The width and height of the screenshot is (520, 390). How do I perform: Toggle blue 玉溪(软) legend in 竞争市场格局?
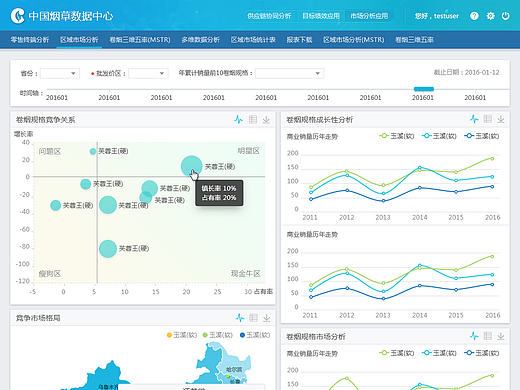coord(255,335)
